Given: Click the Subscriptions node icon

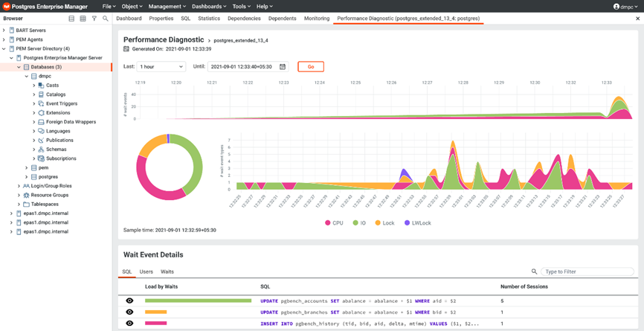Looking at the screenshot, I should pyautogui.click(x=41, y=158).
